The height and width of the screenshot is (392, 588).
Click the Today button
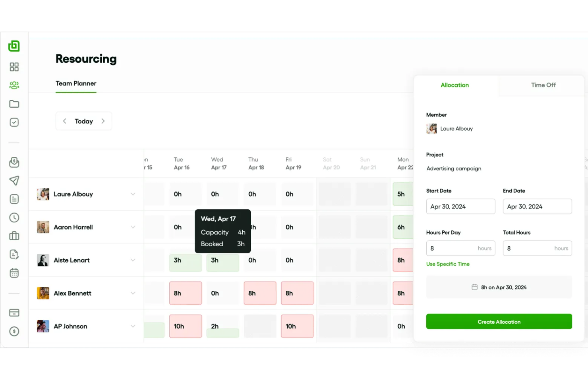pos(84,121)
